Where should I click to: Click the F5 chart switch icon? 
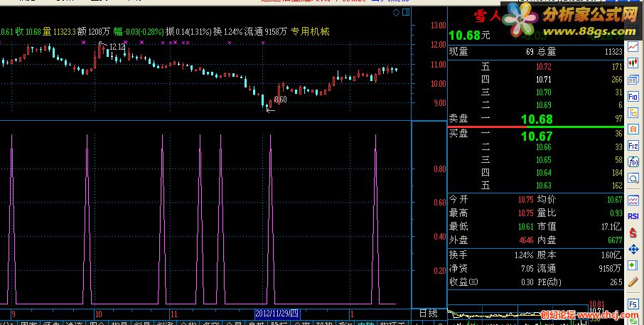(633, 305)
